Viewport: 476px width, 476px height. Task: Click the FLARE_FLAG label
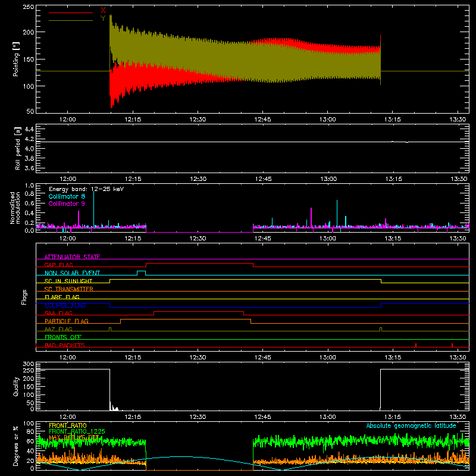62,297
